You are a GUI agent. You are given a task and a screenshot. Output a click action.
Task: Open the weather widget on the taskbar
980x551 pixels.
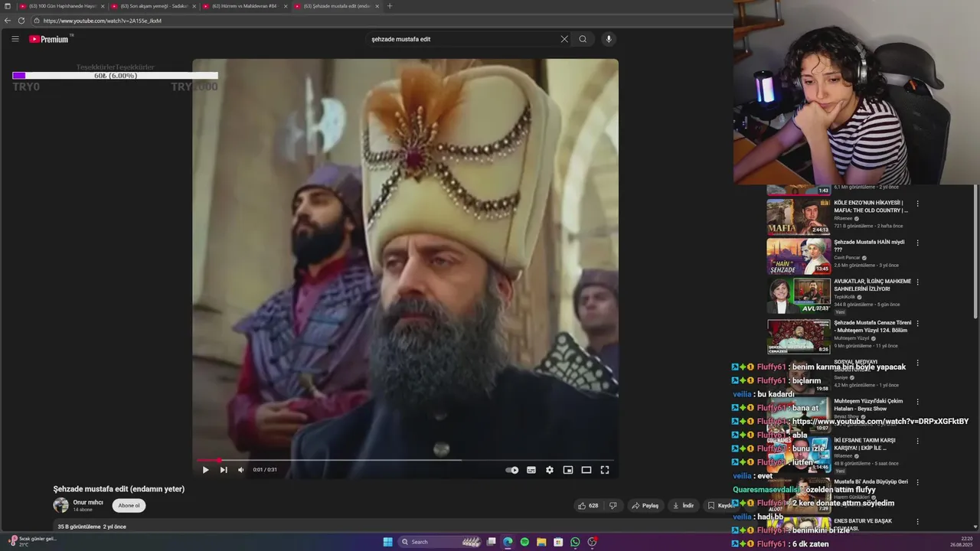click(33, 541)
